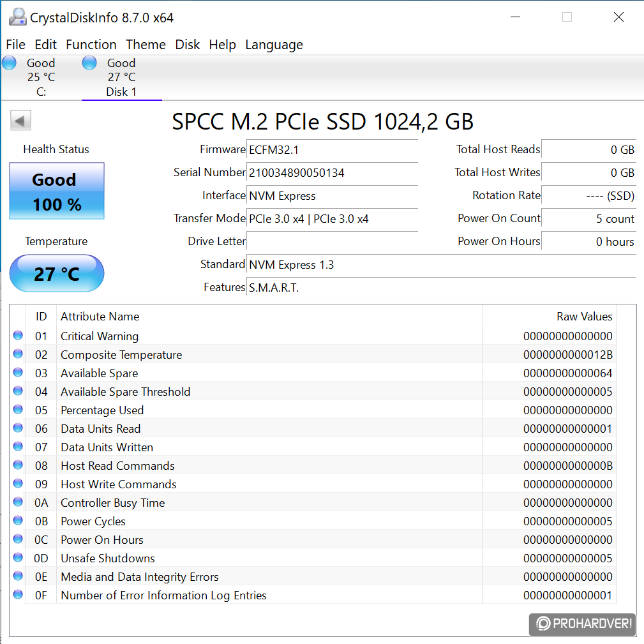Select the Data Units Read attribute name

pos(101,428)
